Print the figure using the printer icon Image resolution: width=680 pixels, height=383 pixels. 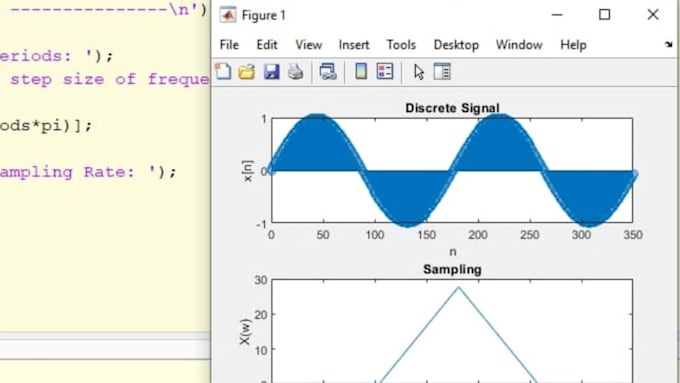pyautogui.click(x=296, y=72)
